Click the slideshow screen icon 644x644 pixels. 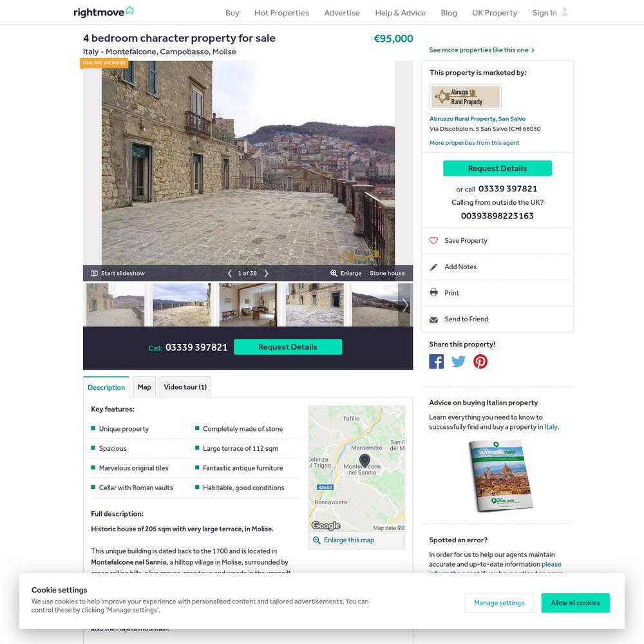point(94,274)
